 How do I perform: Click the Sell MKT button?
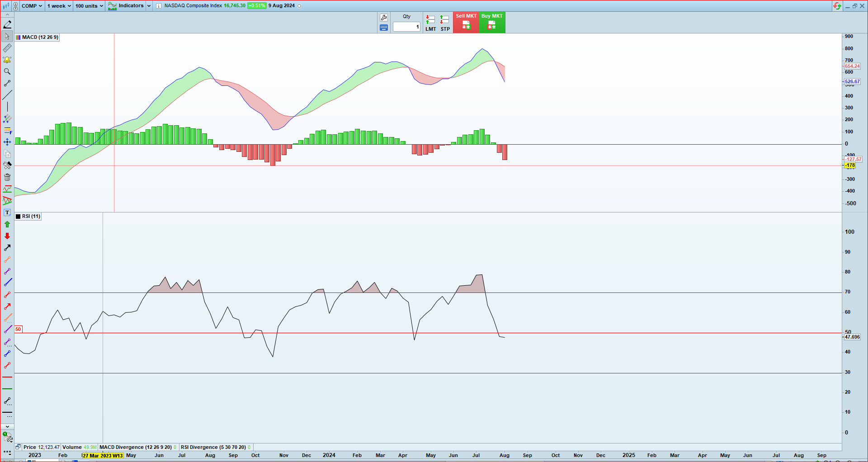point(466,22)
